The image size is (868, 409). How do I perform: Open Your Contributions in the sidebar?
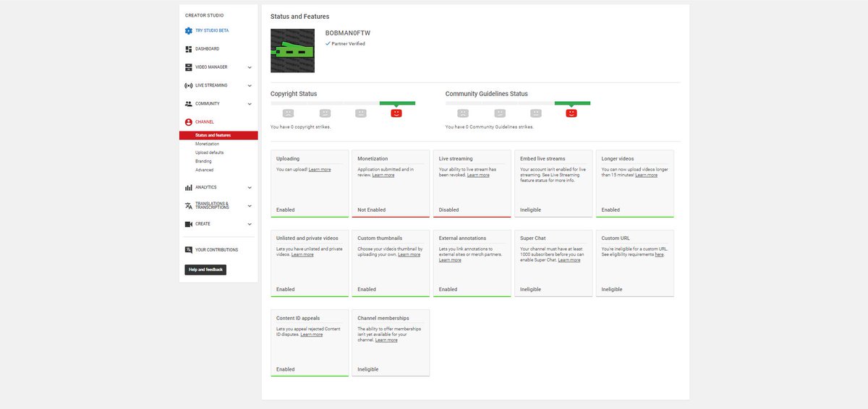pyautogui.click(x=216, y=250)
